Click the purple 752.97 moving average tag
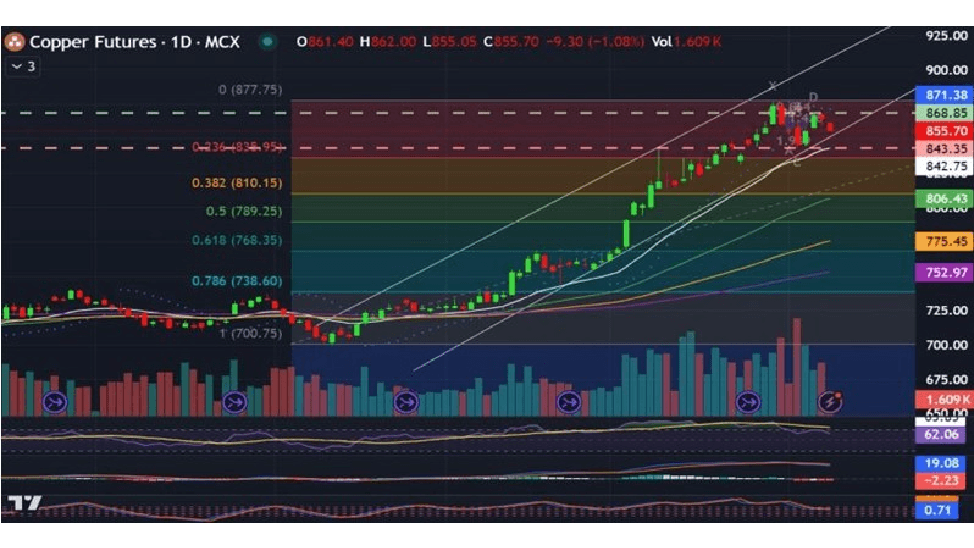 [x=945, y=272]
